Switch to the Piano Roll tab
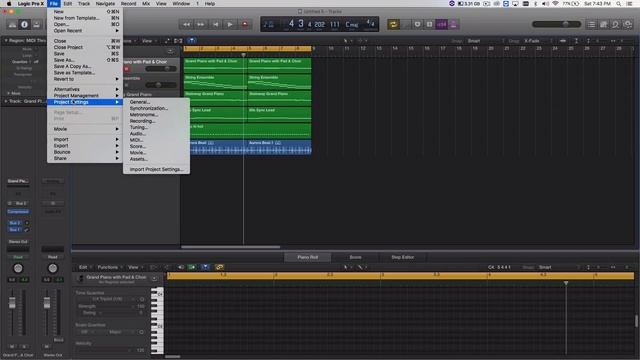Viewport: 640px width, 360px height. 308,257
